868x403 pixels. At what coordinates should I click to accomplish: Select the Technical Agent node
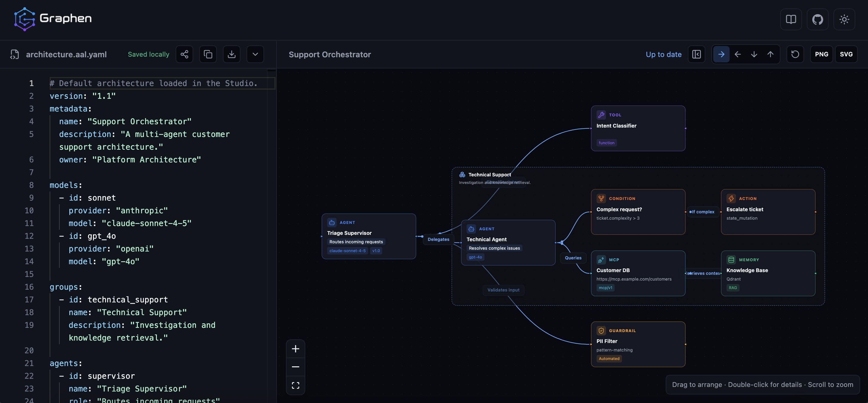pos(508,243)
